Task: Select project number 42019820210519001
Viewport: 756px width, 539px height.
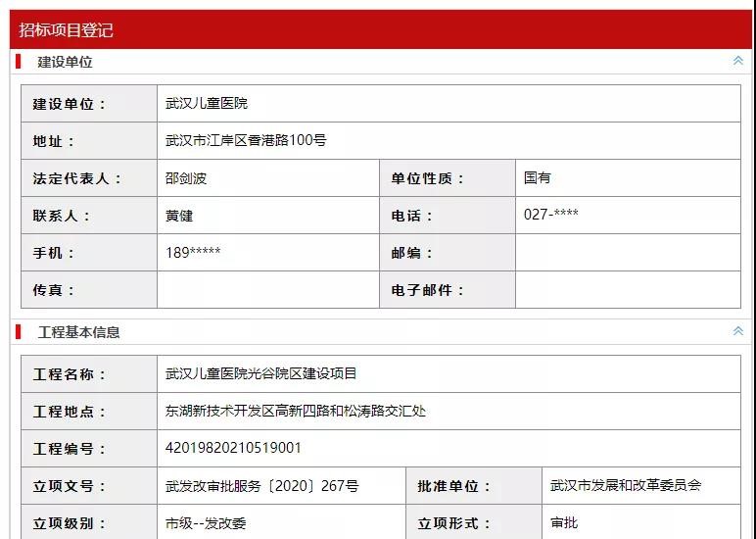Action: click(x=233, y=448)
